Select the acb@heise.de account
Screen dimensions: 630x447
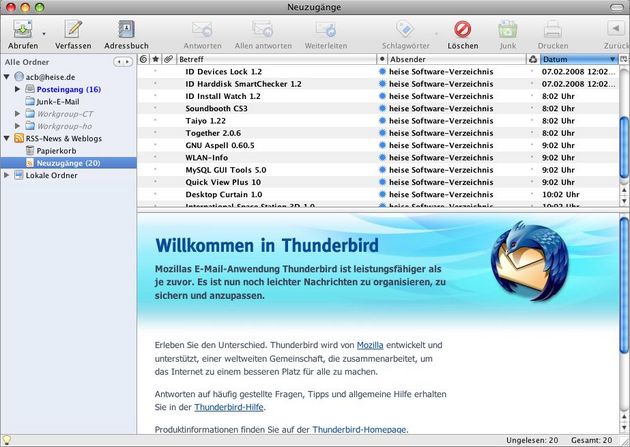[x=50, y=77]
